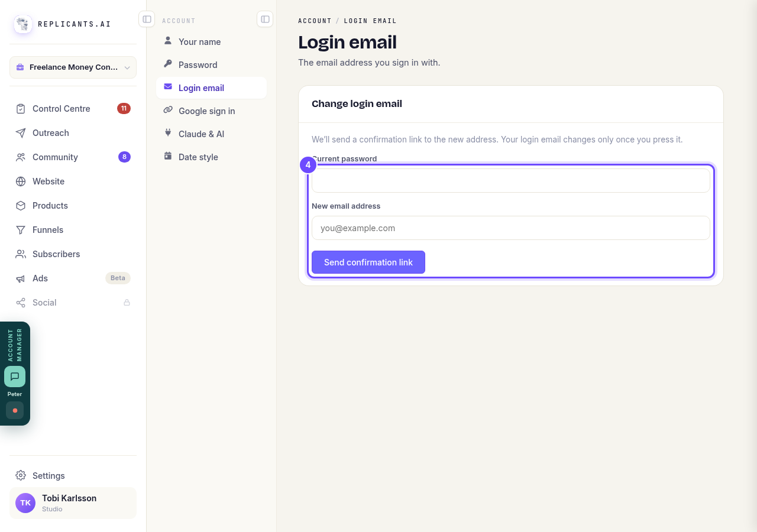Click the Control Centre clipboard icon
The height and width of the screenshot is (532, 757).
coord(21,109)
